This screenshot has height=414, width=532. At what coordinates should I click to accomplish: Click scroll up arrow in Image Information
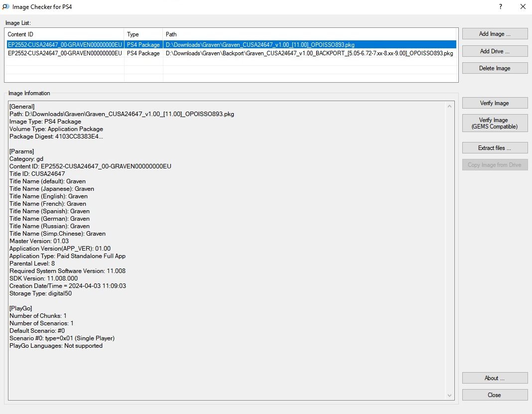click(x=450, y=106)
